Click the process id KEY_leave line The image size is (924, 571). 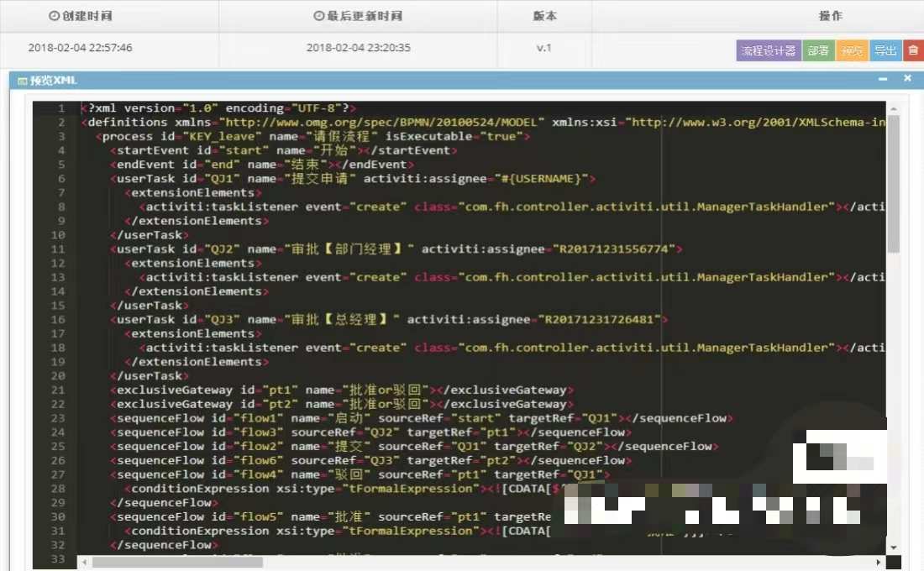(312, 137)
